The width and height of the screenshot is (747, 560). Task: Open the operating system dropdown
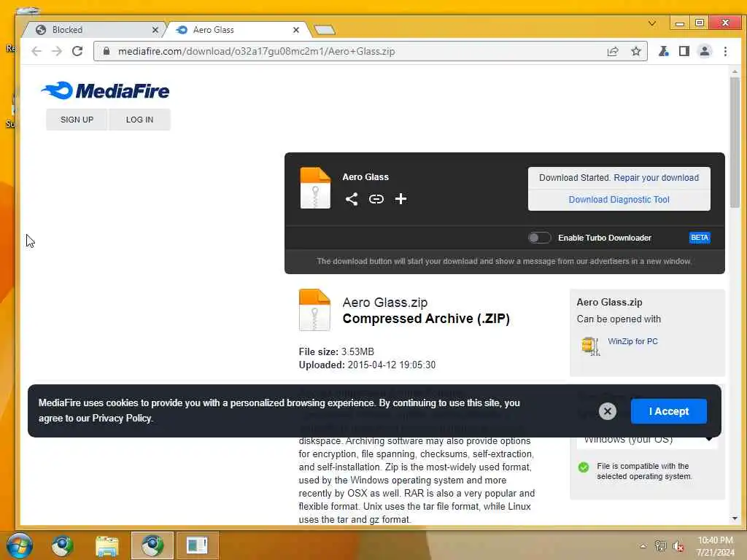pos(646,439)
